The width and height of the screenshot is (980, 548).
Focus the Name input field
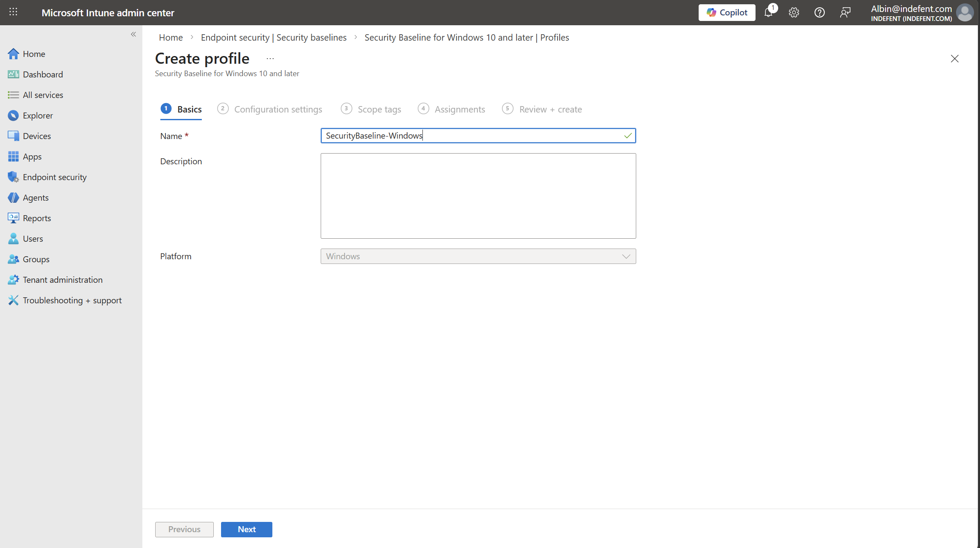[470, 136]
